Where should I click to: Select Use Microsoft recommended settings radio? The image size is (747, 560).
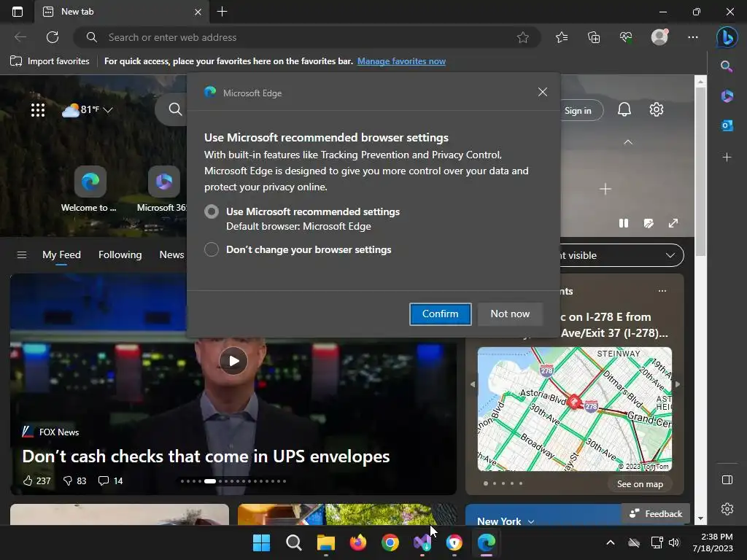(212, 211)
